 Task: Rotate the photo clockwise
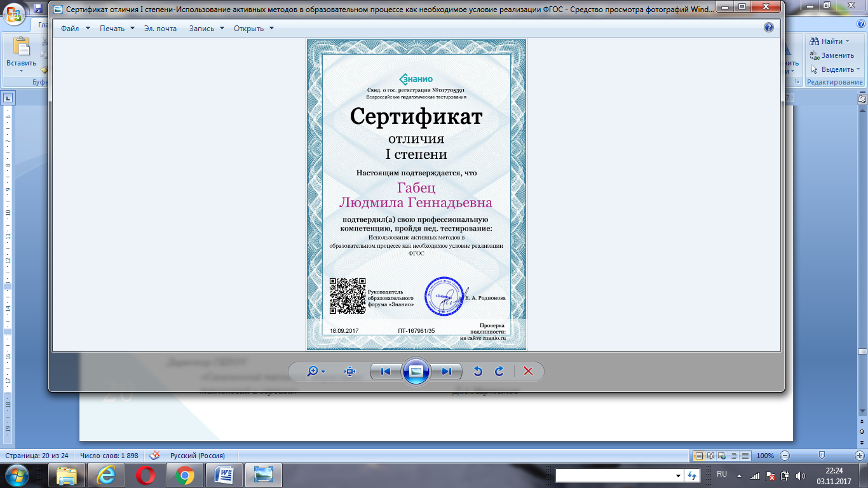pos(499,371)
